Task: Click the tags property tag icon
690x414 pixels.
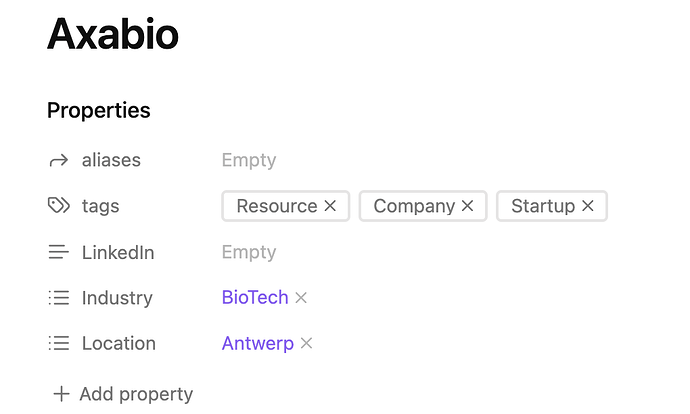Action: point(59,206)
